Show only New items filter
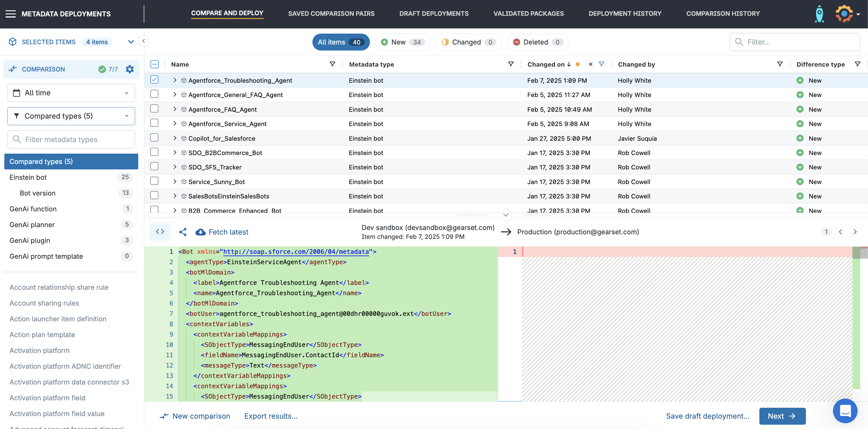The width and height of the screenshot is (868, 429). tap(403, 42)
